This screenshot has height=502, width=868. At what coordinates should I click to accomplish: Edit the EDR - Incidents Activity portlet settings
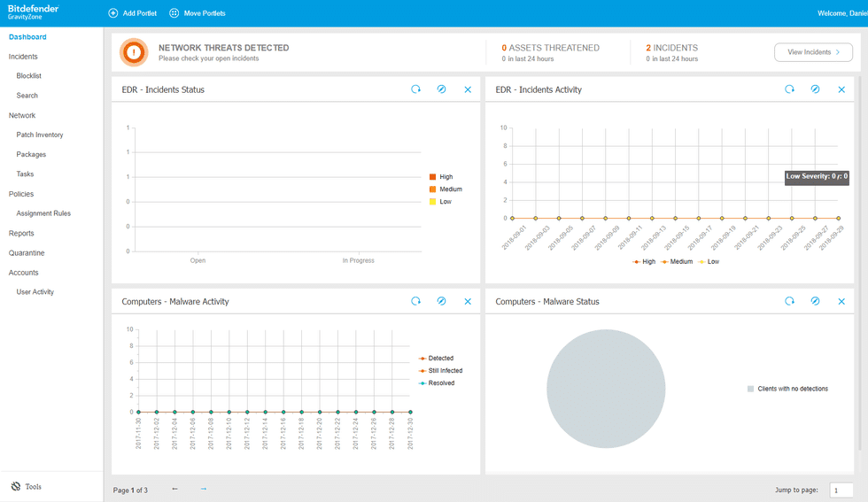[815, 89]
